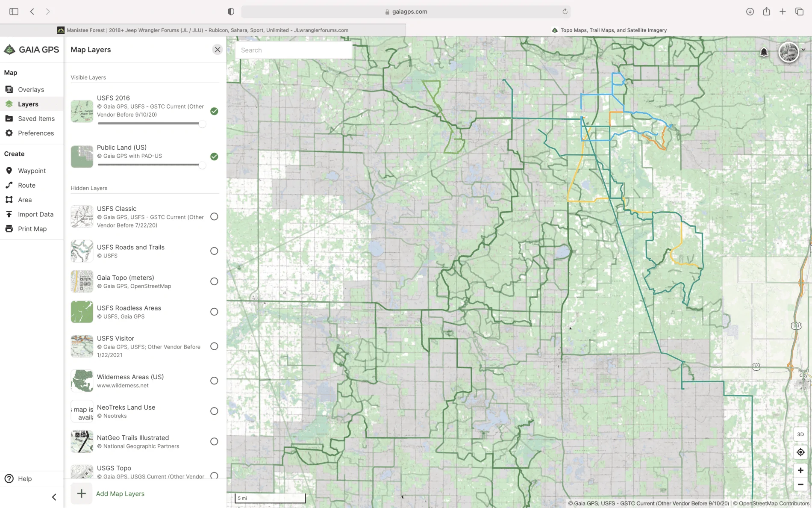Click the USFS Roads and Trails thumbnail

point(82,251)
